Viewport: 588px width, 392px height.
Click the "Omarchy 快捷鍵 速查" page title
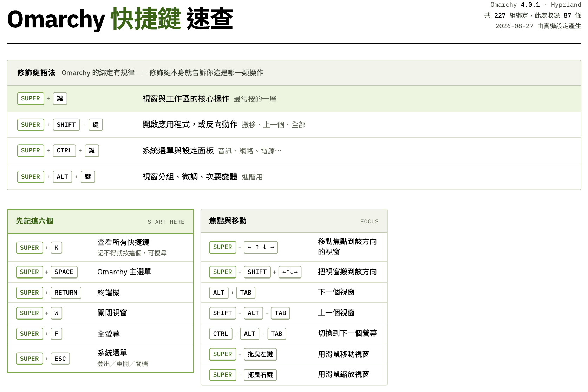[x=120, y=19]
